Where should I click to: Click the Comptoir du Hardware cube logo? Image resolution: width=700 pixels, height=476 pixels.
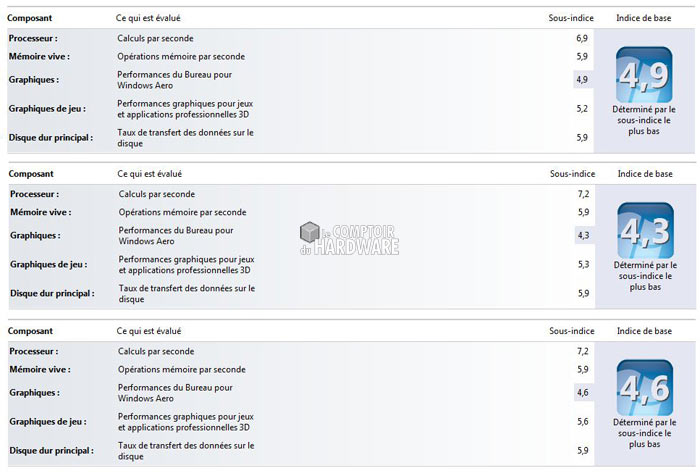click(x=310, y=233)
